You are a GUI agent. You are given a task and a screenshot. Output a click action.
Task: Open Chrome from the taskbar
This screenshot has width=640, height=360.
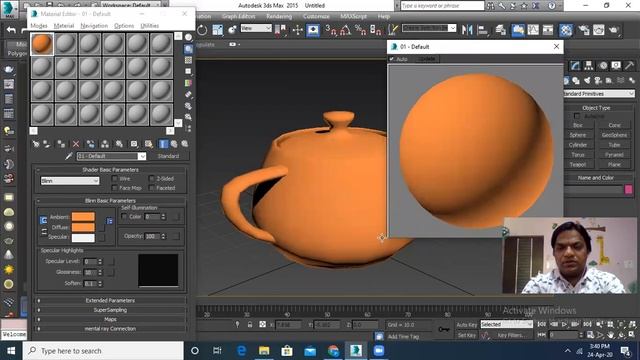tap(333, 351)
